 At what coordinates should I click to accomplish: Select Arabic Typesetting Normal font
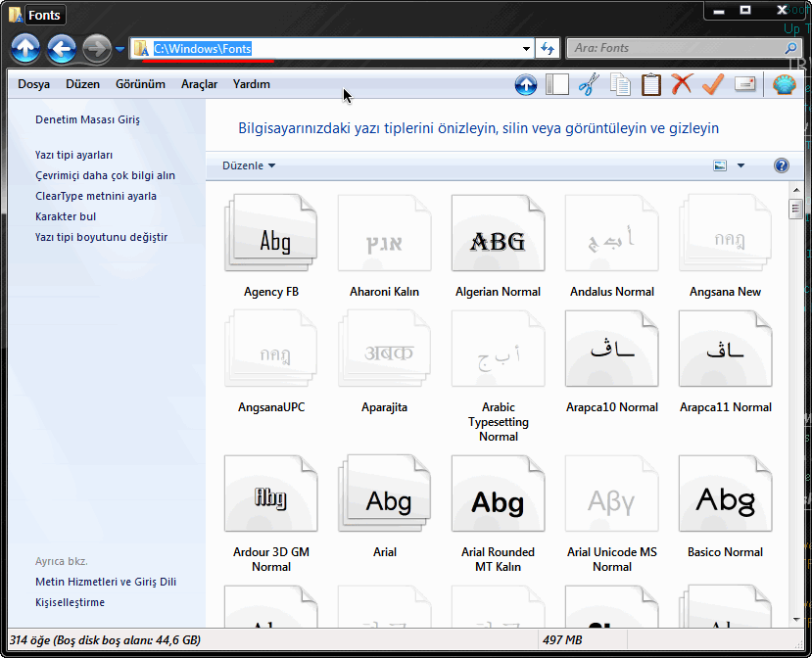pos(498,376)
